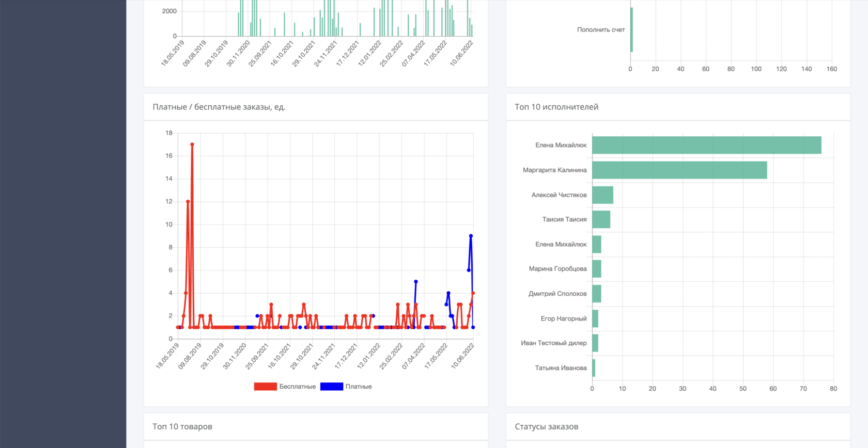Screen dimensions: 868x448
Task: Toggle the blue Платные legend swatch
Action: pos(332,387)
